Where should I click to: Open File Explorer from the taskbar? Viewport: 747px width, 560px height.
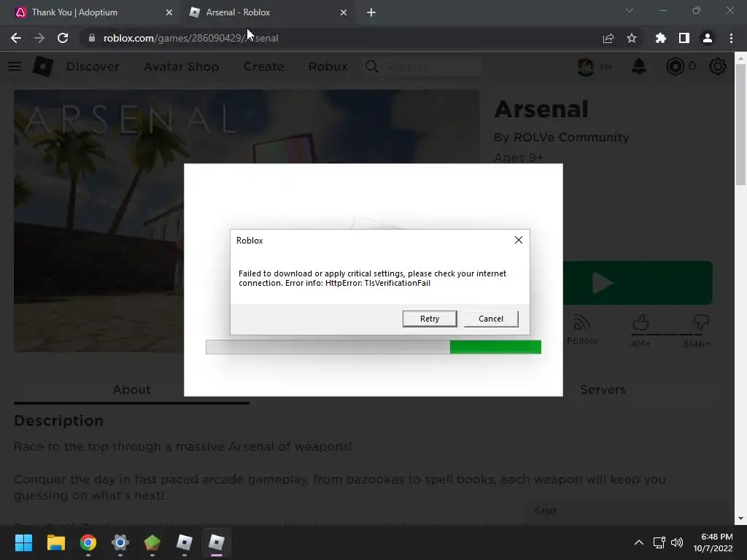[55, 542]
